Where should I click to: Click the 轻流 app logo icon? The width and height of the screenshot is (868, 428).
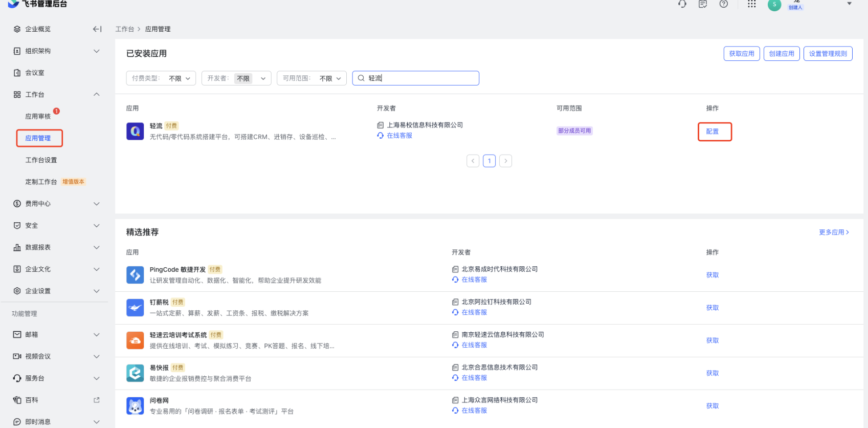pyautogui.click(x=135, y=131)
